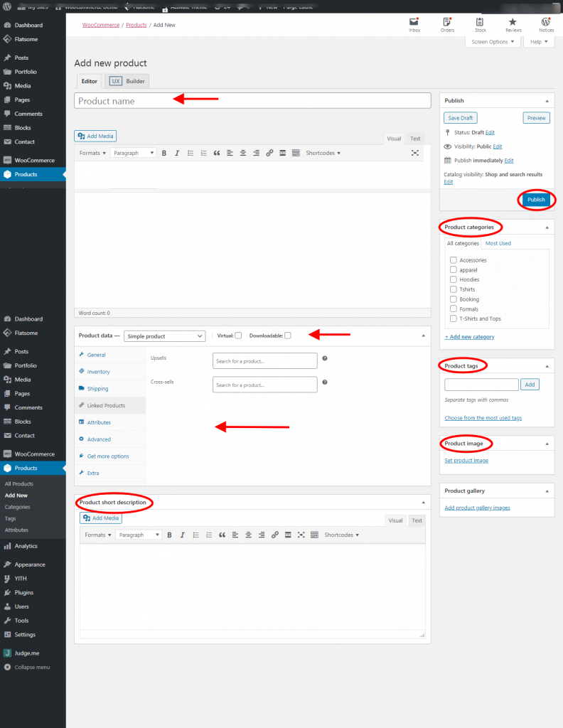
Task: Click the Save Draft button
Action: pos(461,118)
